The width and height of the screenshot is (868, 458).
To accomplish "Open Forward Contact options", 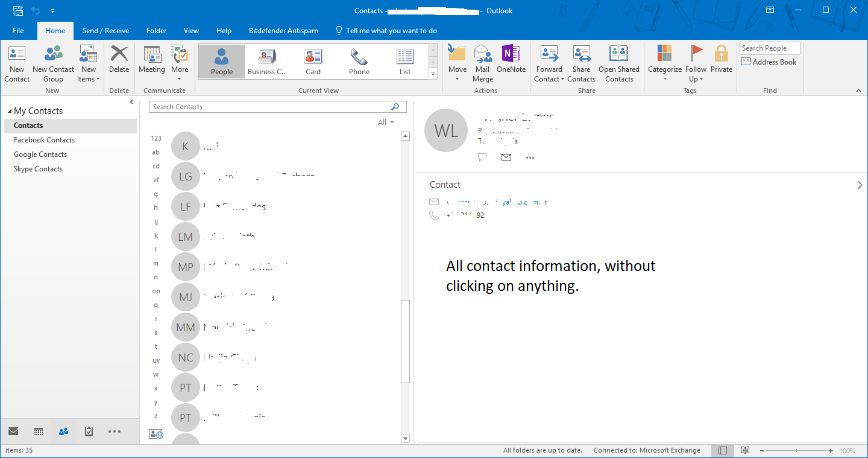I will coord(549,64).
